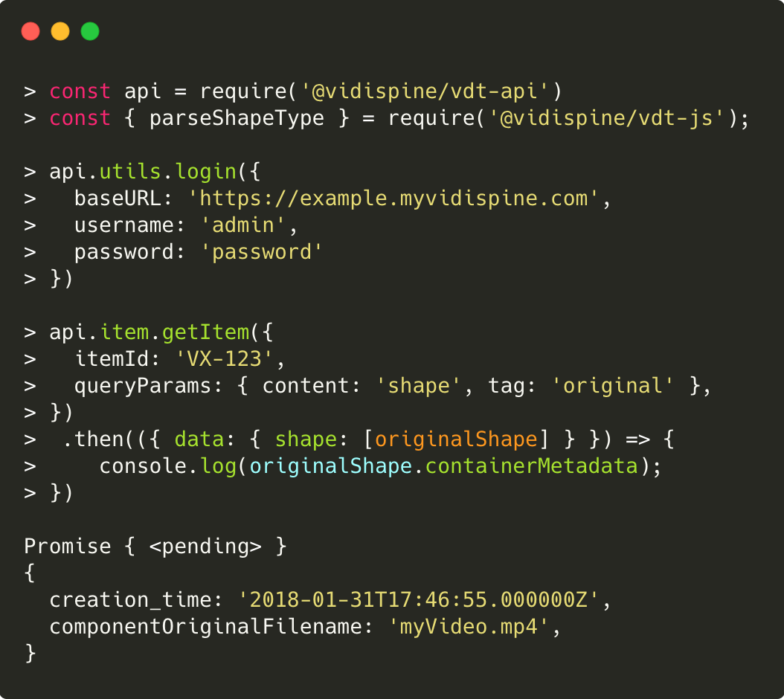The width and height of the screenshot is (784, 699).
Task: Select the Promise pending output line
Action: (x=155, y=547)
